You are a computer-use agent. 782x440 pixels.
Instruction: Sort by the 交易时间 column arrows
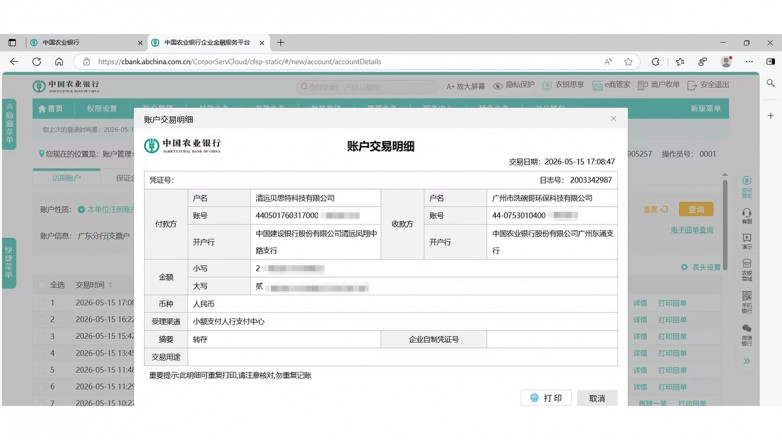[110, 285]
